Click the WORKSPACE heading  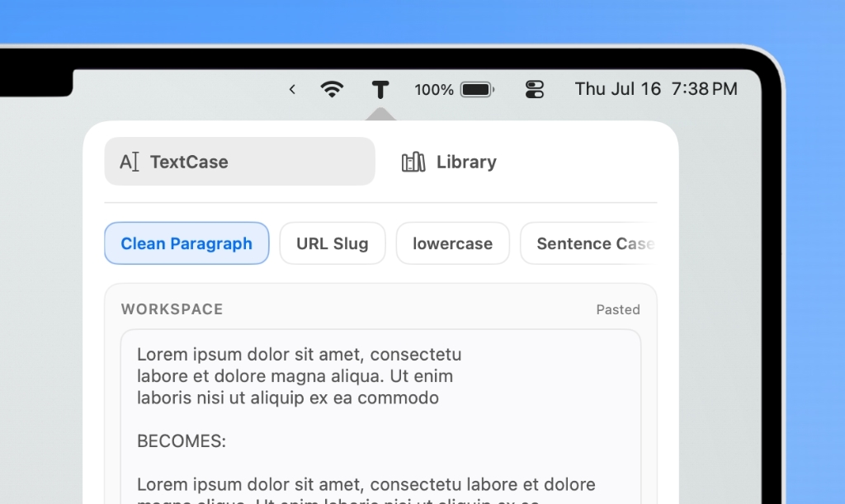(x=172, y=309)
